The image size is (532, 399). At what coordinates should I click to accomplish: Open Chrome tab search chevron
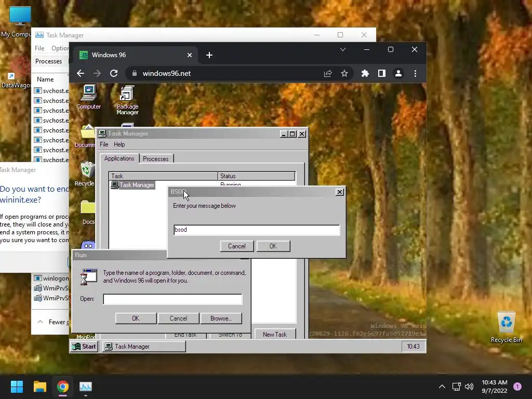coord(343,49)
